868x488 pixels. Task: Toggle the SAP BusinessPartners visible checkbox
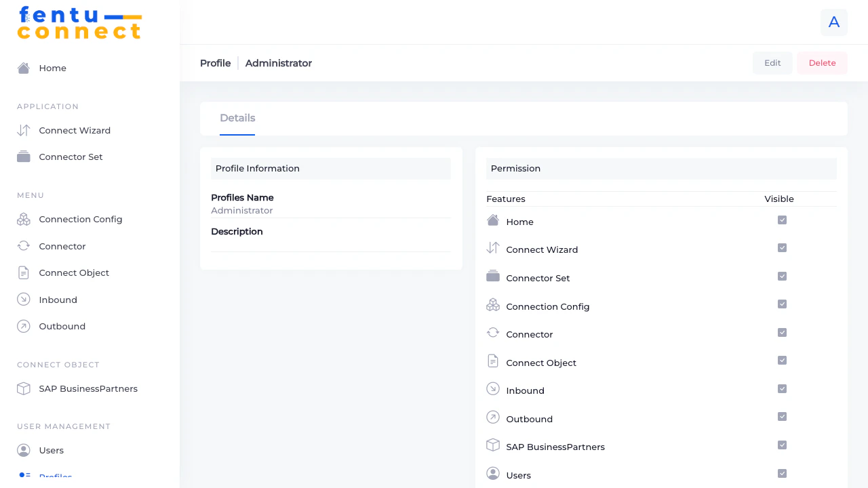point(782,445)
